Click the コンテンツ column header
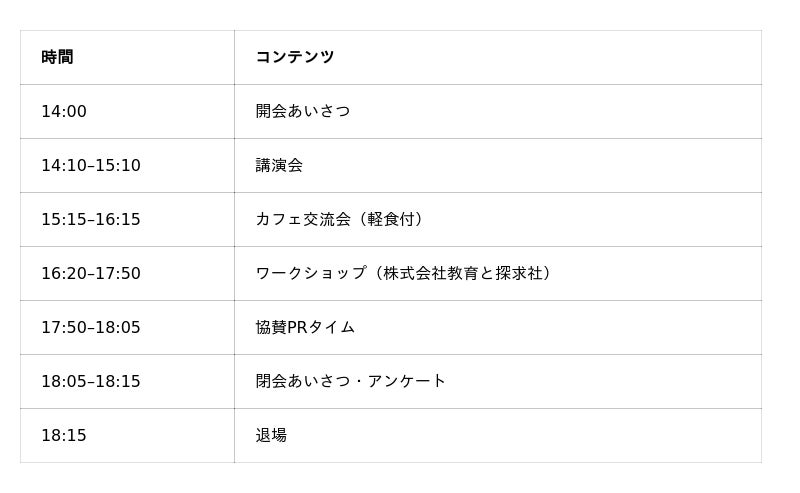 (x=498, y=57)
